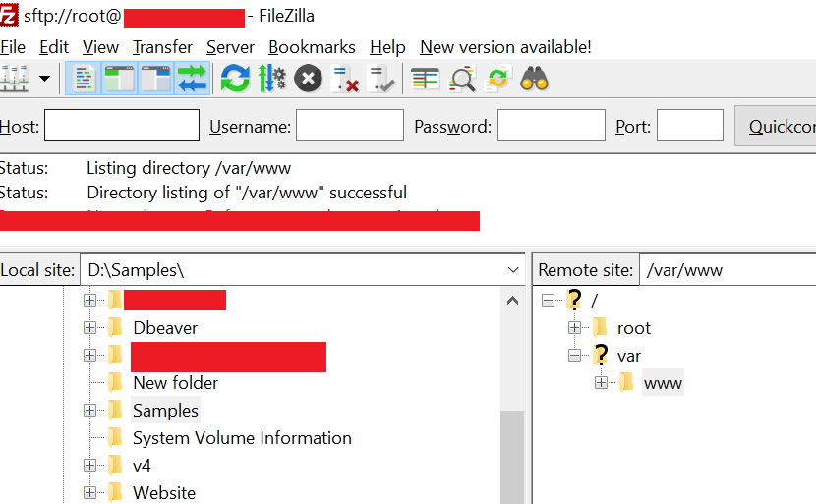Search for files with binoculars icon
Screen dimensions: 816x504
[534, 78]
